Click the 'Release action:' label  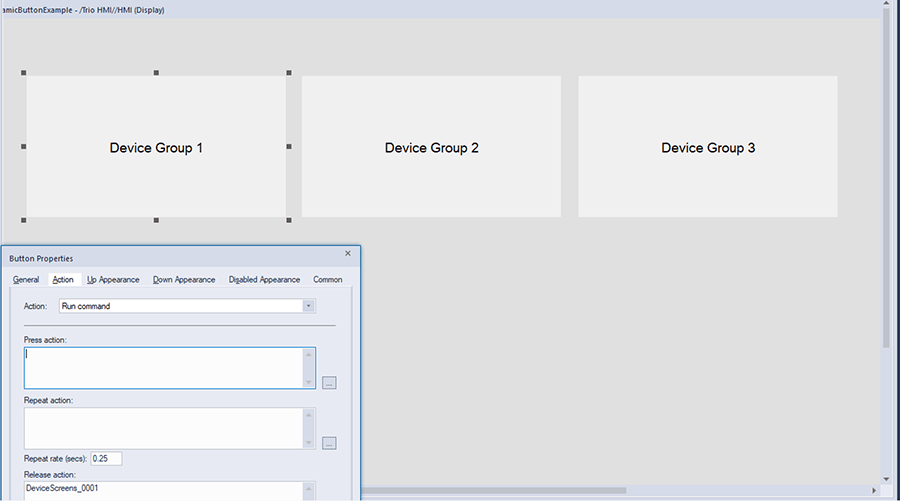tap(49, 475)
